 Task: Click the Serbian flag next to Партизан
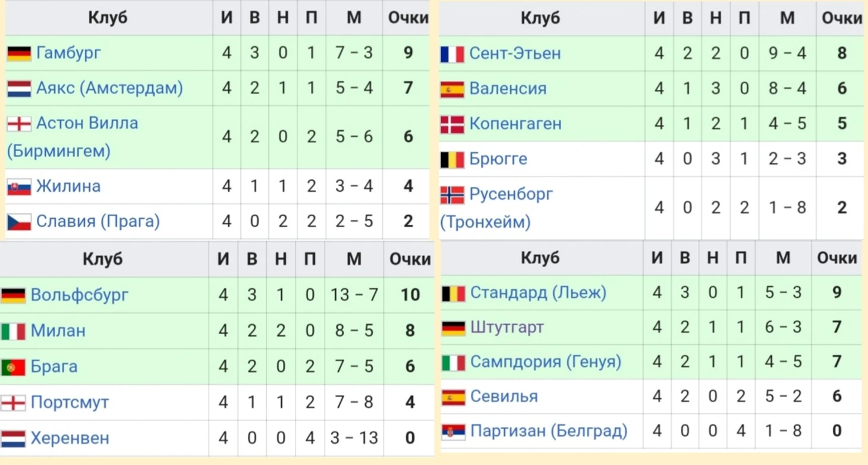click(x=453, y=431)
